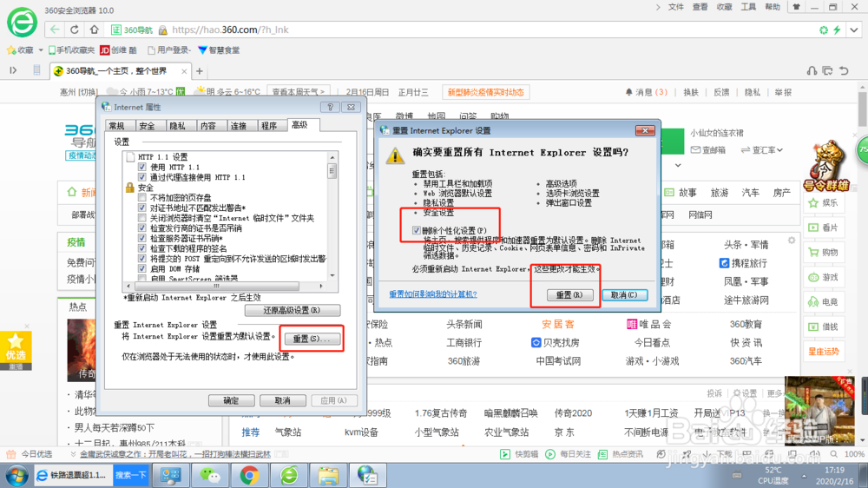Open the 头条新闻 site link
868x488 pixels.
coord(464,324)
